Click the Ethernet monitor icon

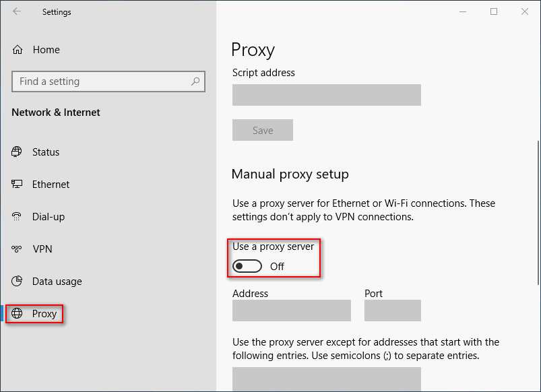(18, 185)
